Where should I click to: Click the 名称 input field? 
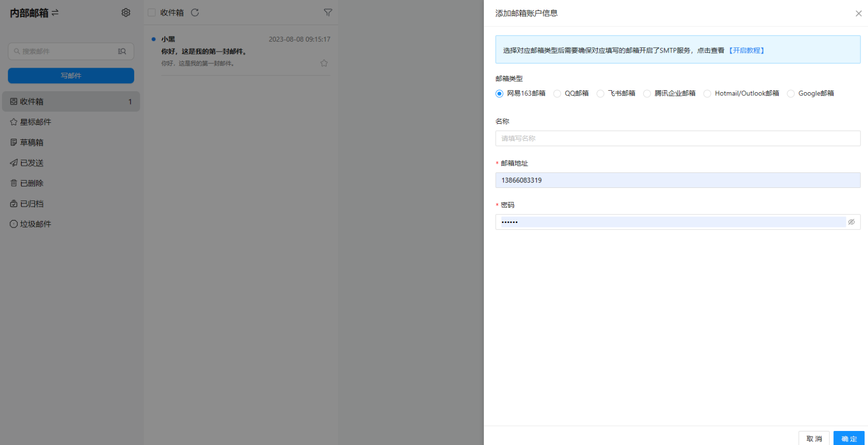point(677,138)
